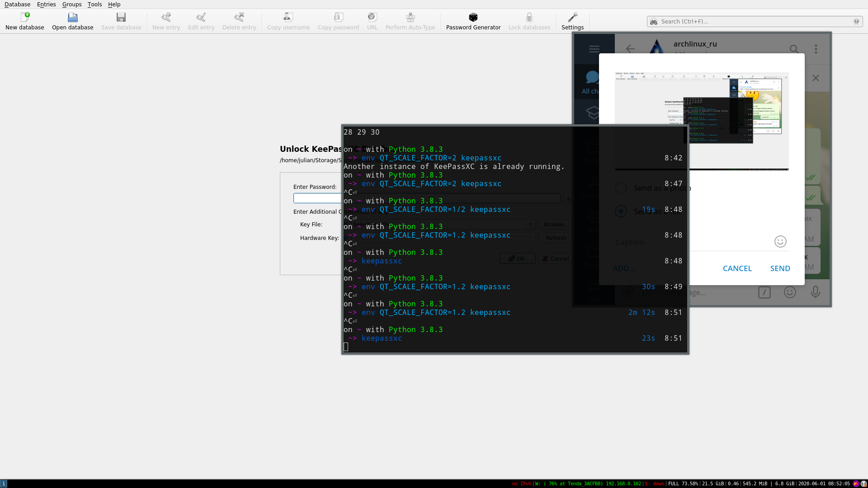Click the New entry toolbar icon
Screen dimensions: 868x488
166,17
